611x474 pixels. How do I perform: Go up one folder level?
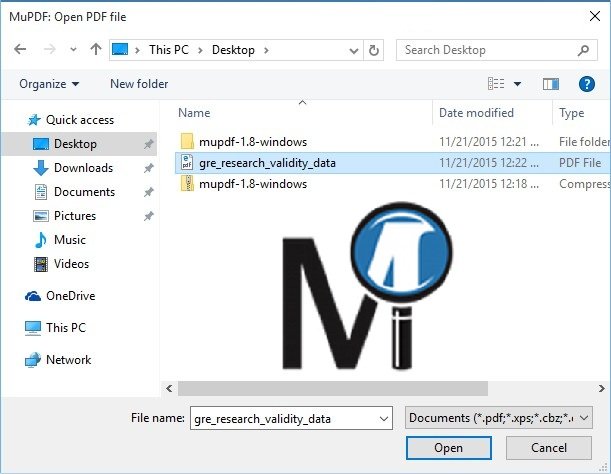[95, 50]
